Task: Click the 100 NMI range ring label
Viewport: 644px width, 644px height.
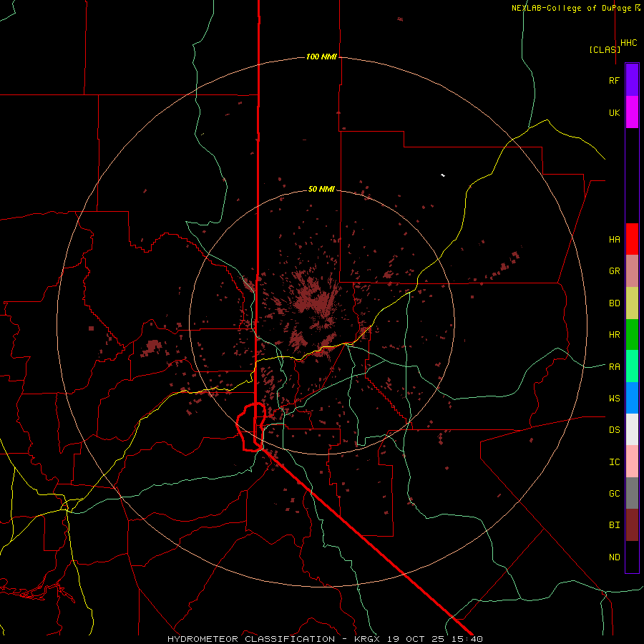Action: 321,57
